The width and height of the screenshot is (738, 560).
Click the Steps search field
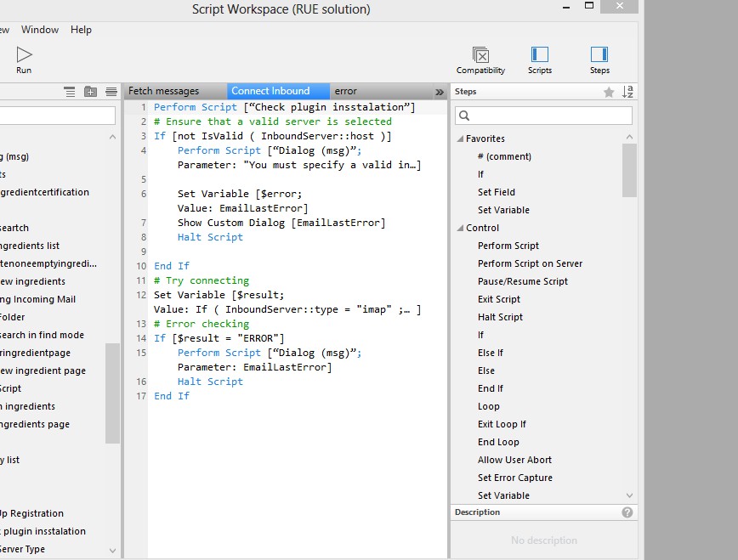[x=548, y=116]
